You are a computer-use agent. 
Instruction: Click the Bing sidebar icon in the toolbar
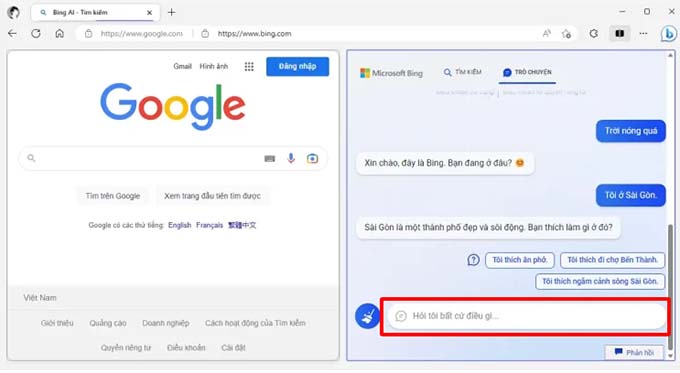pyautogui.click(x=668, y=33)
